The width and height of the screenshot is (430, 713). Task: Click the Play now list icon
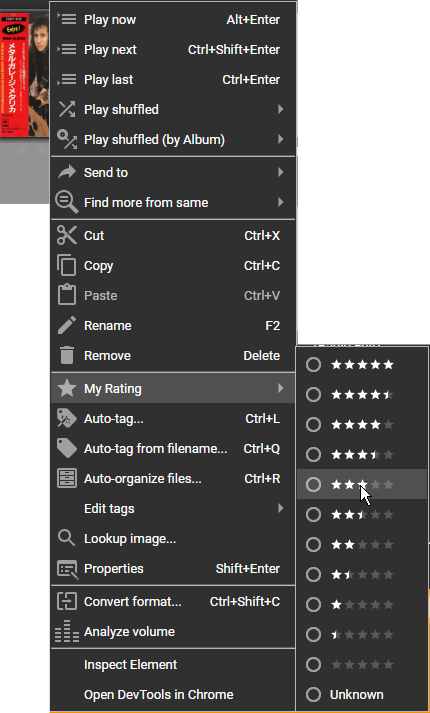[x=67, y=20]
